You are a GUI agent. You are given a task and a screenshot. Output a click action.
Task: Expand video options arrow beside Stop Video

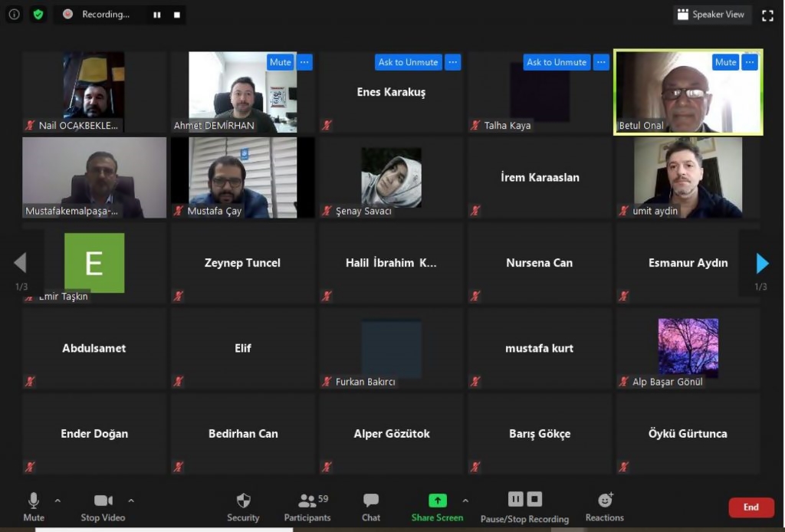tap(131, 501)
